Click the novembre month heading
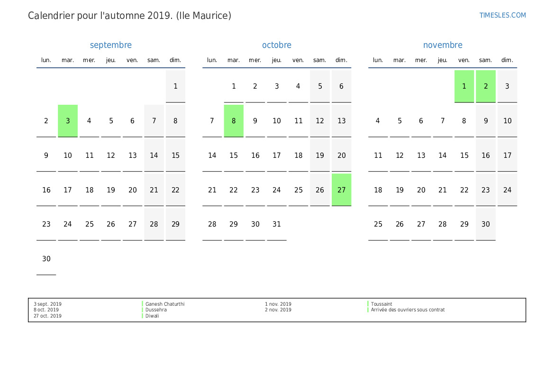 click(x=443, y=45)
